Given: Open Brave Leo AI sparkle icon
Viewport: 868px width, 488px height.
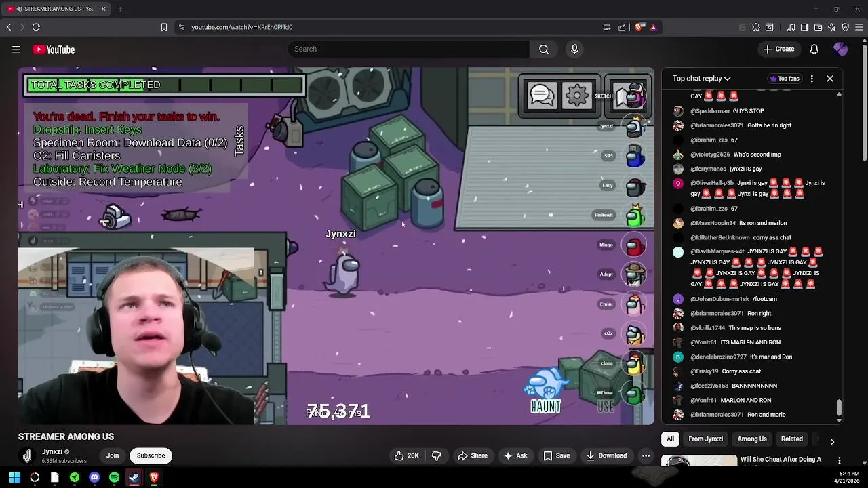Looking at the screenshot, I should point(831,27).
